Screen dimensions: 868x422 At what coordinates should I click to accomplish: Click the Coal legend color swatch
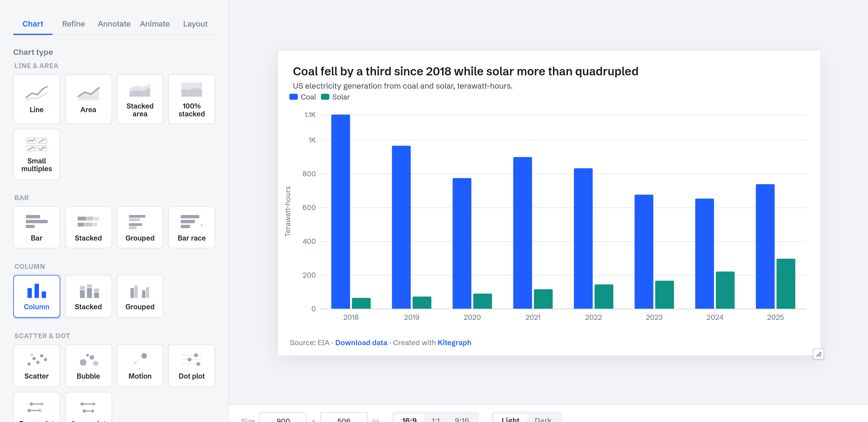tap(293, 97)
